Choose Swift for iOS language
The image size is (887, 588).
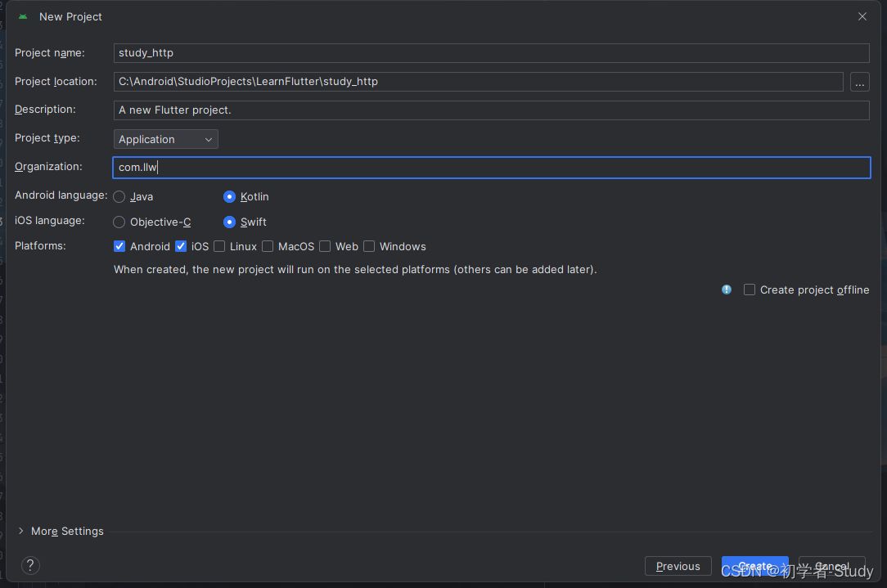230,222
